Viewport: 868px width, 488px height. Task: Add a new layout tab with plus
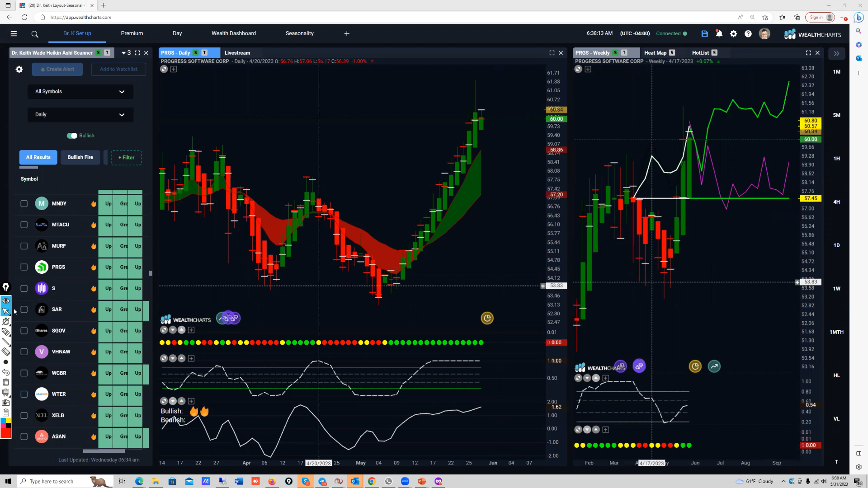click(x=347, y=34)
